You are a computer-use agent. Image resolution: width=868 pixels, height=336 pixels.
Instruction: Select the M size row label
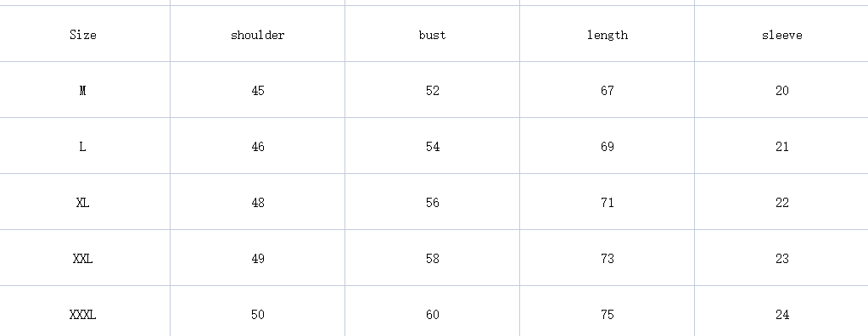[82, 91]
